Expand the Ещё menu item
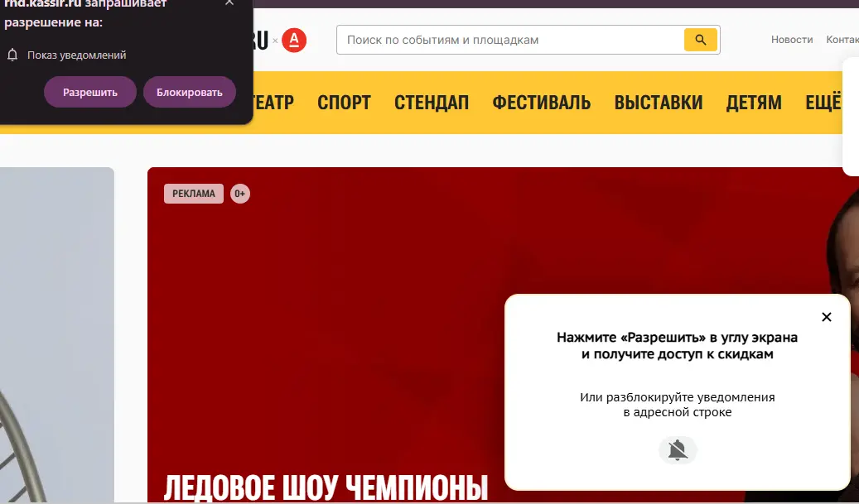 point(823,103)
